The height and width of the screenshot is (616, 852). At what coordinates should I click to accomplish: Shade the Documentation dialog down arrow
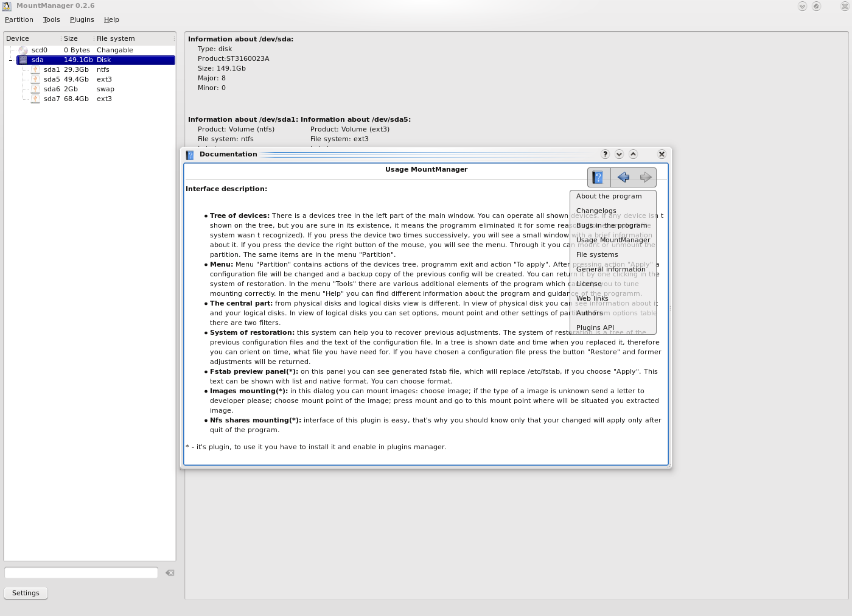[619, 154]
